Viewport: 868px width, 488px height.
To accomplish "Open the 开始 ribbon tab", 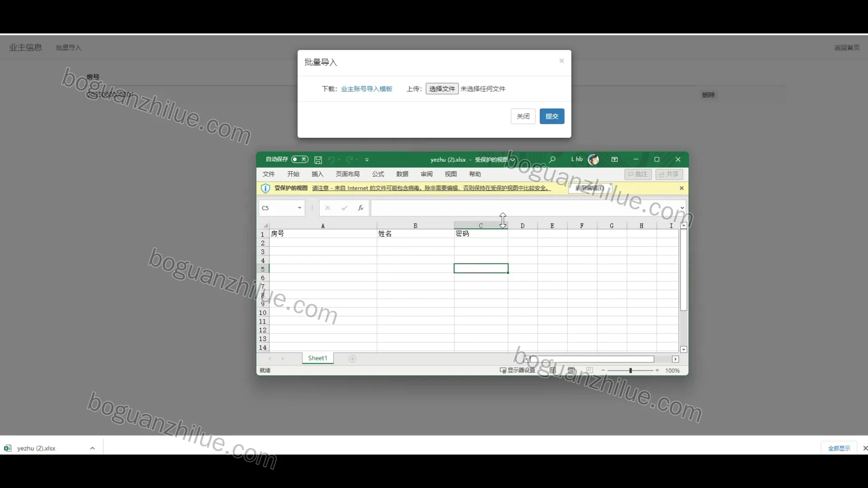I will (x=293, y=174).
